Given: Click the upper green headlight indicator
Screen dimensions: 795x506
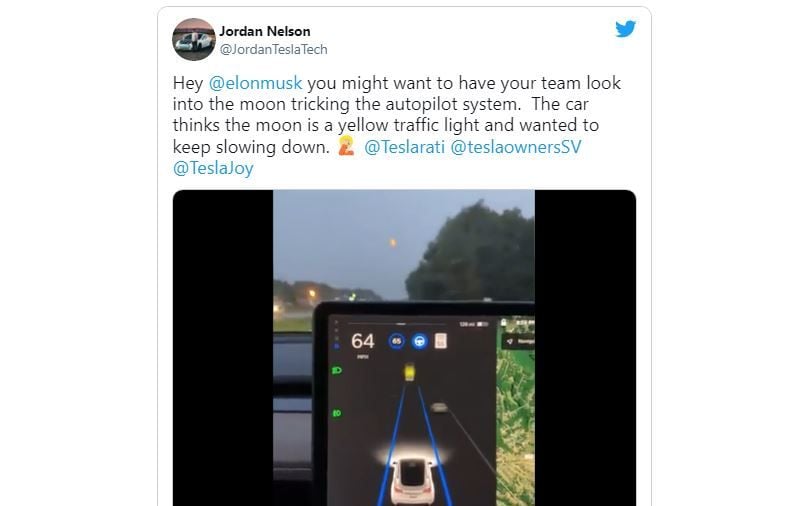Looking at the screenshot, I should point(337,371).
